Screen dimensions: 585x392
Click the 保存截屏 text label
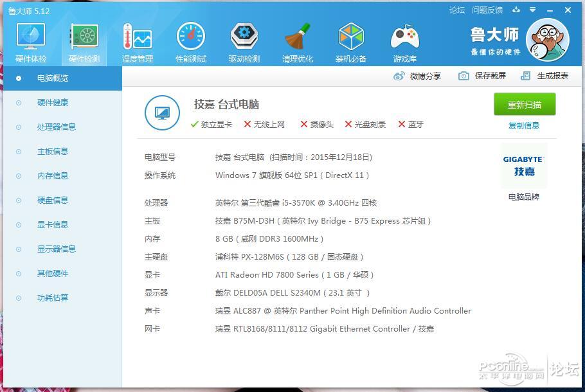(491, 76)
